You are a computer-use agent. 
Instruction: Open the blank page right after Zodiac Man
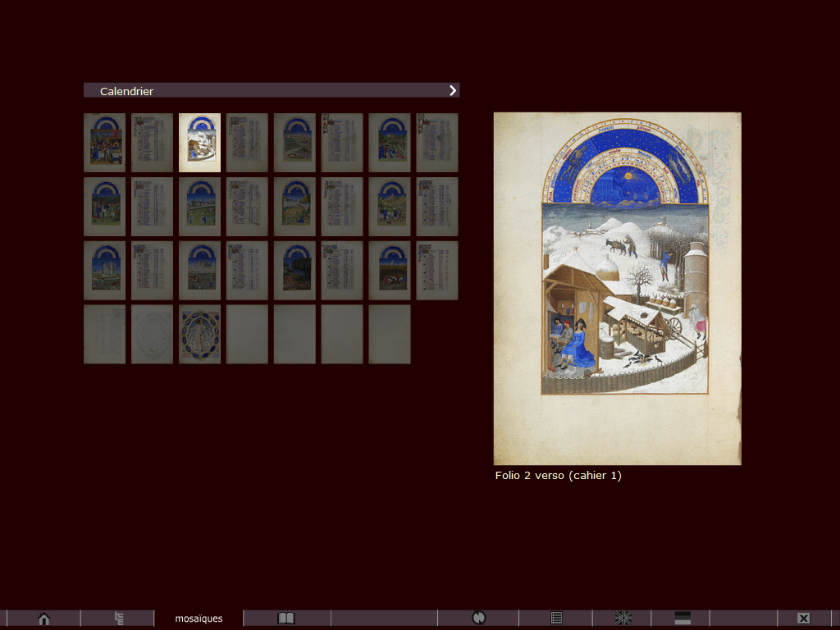pos(247,335)
